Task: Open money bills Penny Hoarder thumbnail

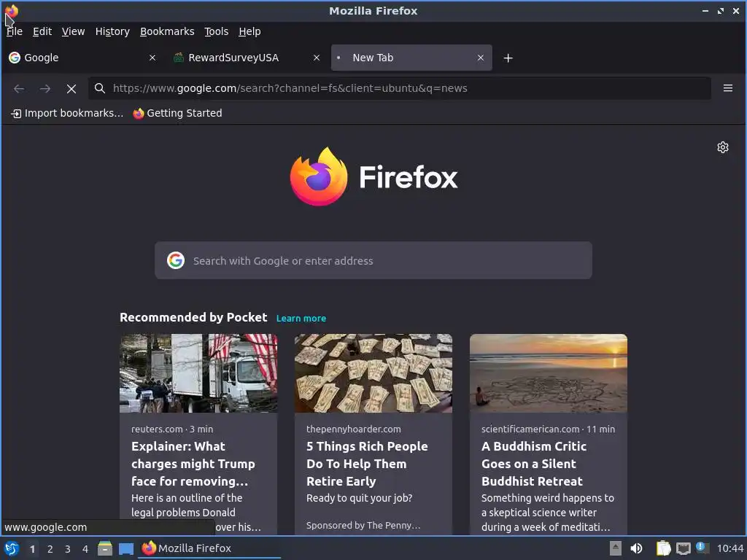Action: [x=373, y=373]
